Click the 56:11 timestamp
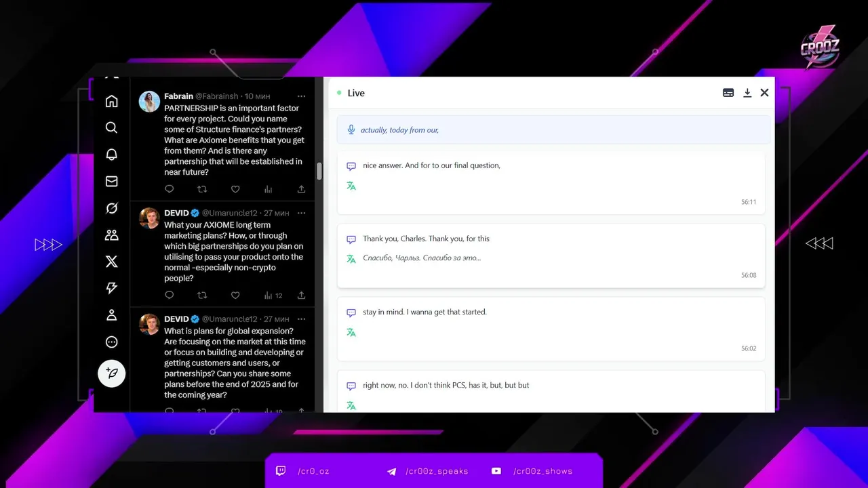 coord(749,202)
